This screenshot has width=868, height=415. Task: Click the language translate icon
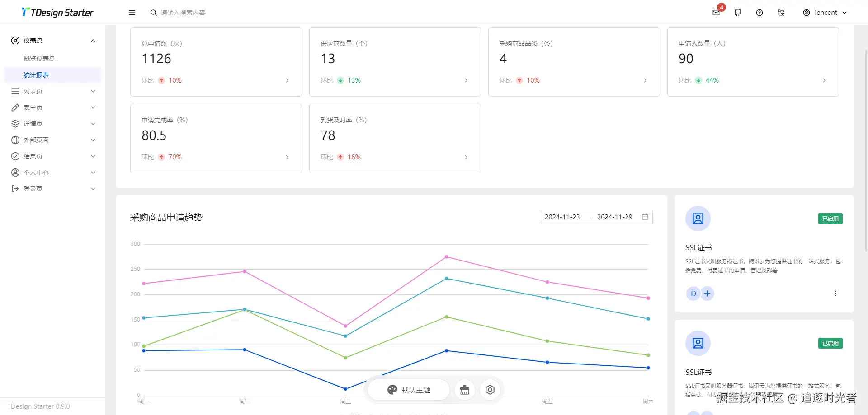tap(781, 13)
